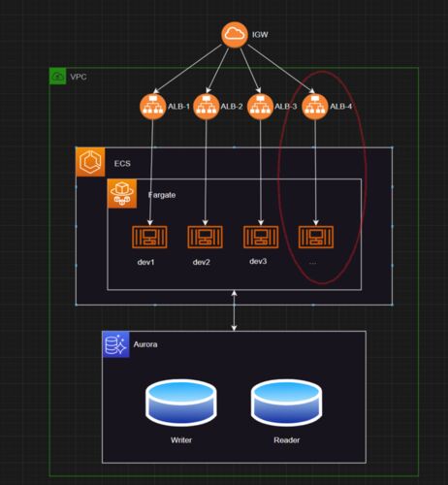Select the fourth container above the ellipsis
Screen dimensions: 448x485
coord(316,237)
